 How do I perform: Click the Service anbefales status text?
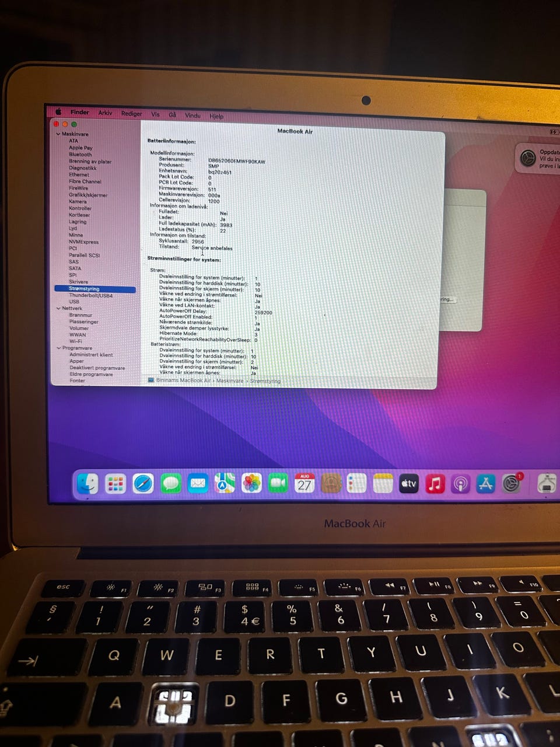[212, 248]
